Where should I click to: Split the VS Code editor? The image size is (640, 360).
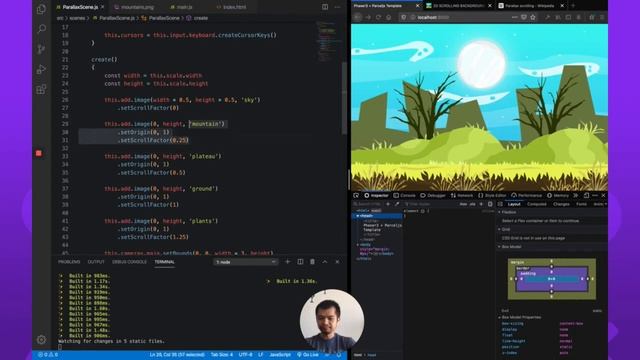click(x=325, y=7)
